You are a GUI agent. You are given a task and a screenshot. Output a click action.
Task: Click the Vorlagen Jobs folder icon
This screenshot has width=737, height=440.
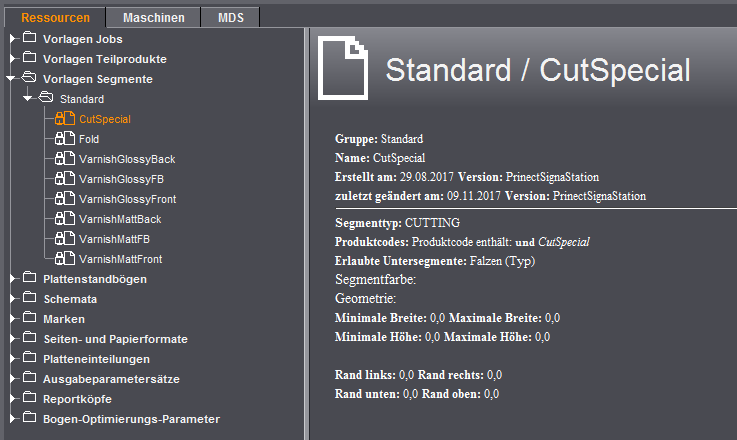tap(30, 37)
